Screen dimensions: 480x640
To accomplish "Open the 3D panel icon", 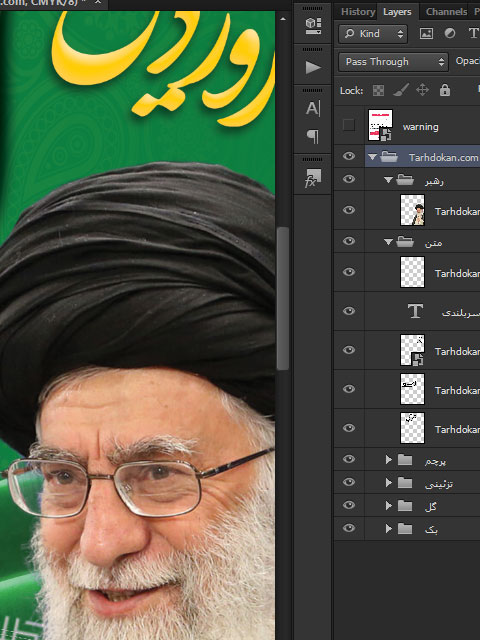I will [313, 26].
